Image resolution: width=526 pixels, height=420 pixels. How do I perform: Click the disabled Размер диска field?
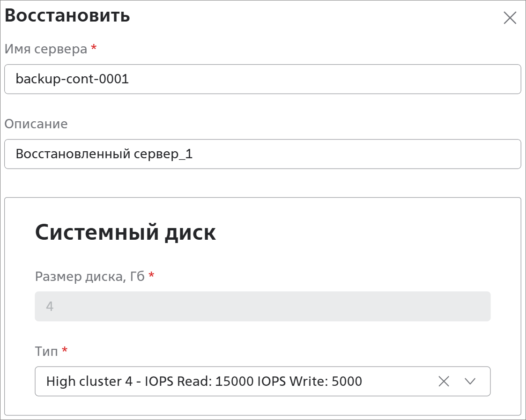pos(262,307)
